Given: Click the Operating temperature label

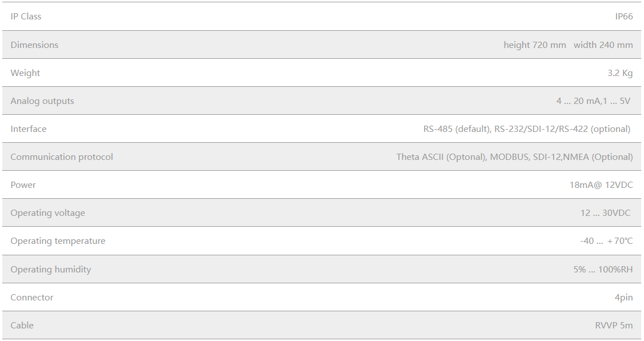Looking at the screenshot, I should [x=58, y=240].
